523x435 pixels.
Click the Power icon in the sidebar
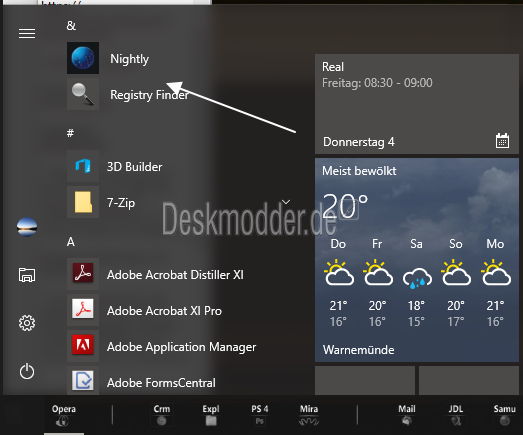click(27, 371)
